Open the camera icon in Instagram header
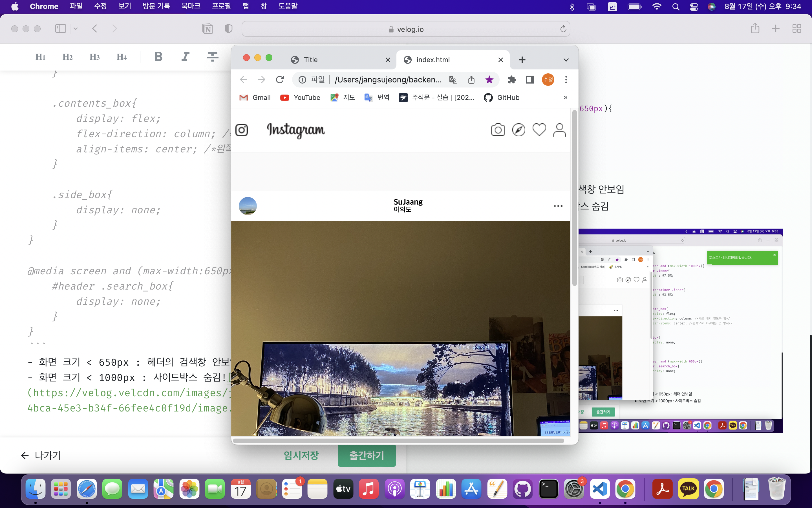The image size is (812, 508). coord(498,130)
